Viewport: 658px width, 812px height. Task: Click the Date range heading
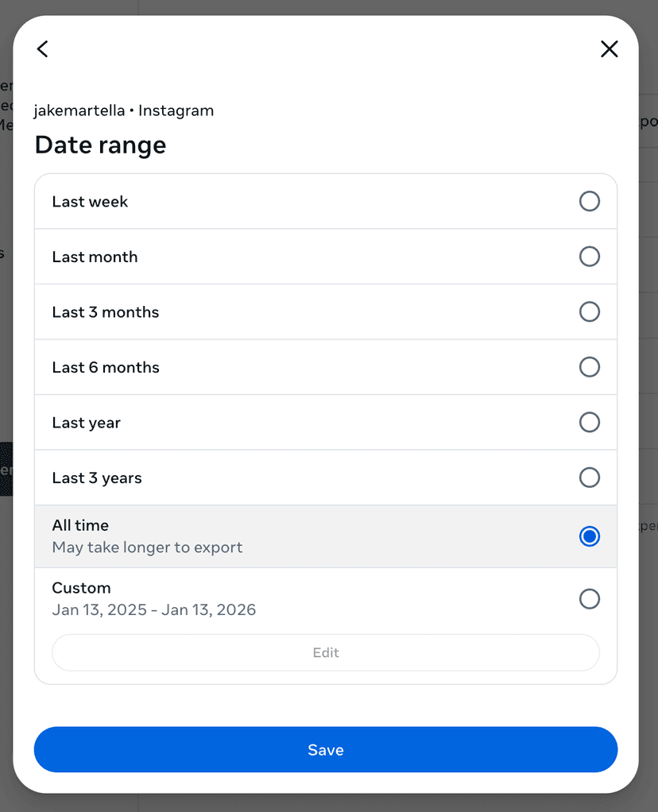click(100, 145)
